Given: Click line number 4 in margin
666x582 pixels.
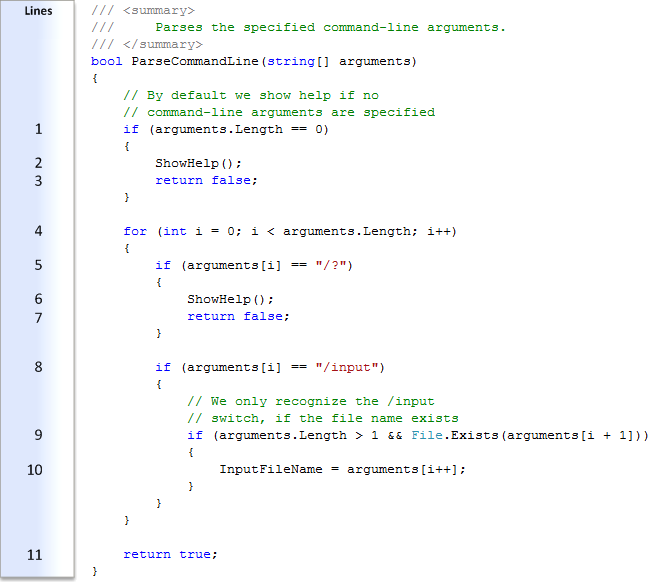Looking at the screenshot, I should point(38,231).
